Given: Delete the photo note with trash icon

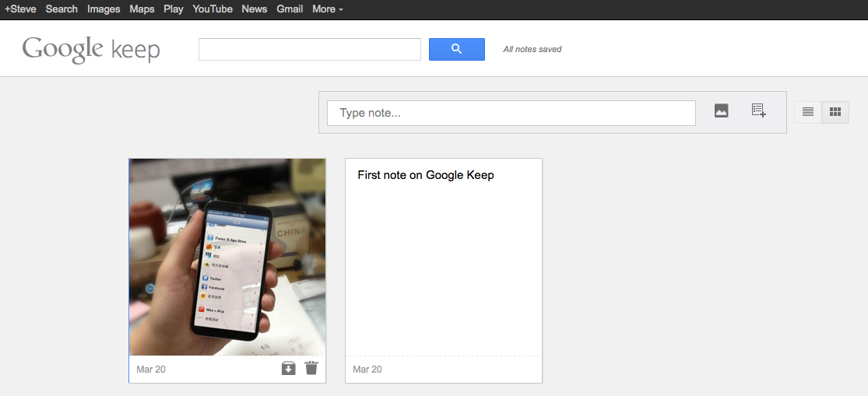Looking at the screenshot, I should coord(311,369).
